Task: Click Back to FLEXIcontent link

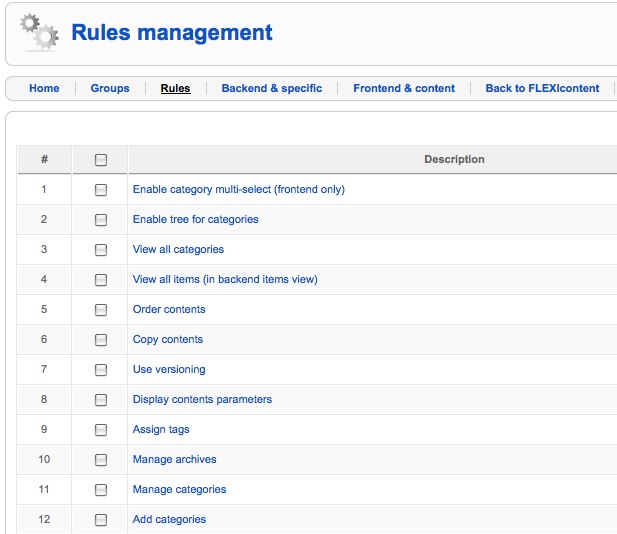Action: [x=542, y=88]
